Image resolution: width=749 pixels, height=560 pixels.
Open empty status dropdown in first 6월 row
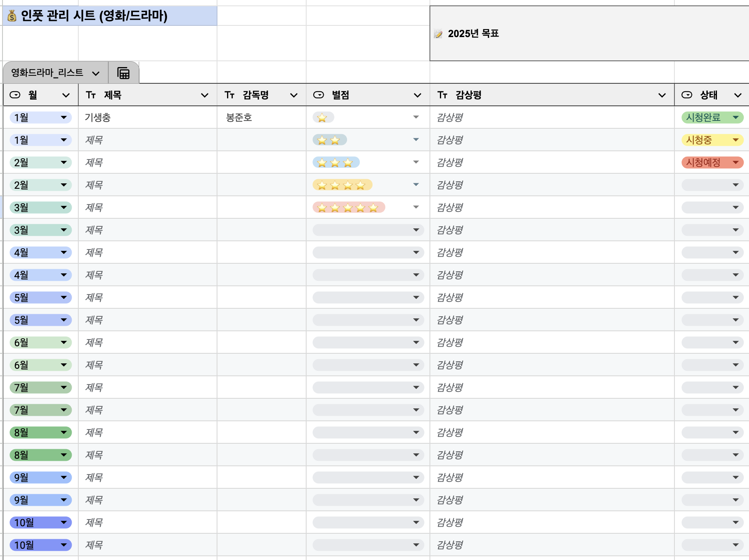pyautogui.click(x=712, y=342)
